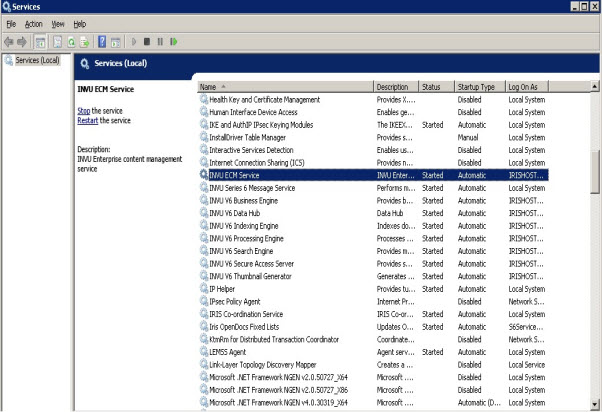The height and width of the screenshot is (412, 602).
Task: Select INVU V6 Search Engine service
Action: [x=241, y=251]
